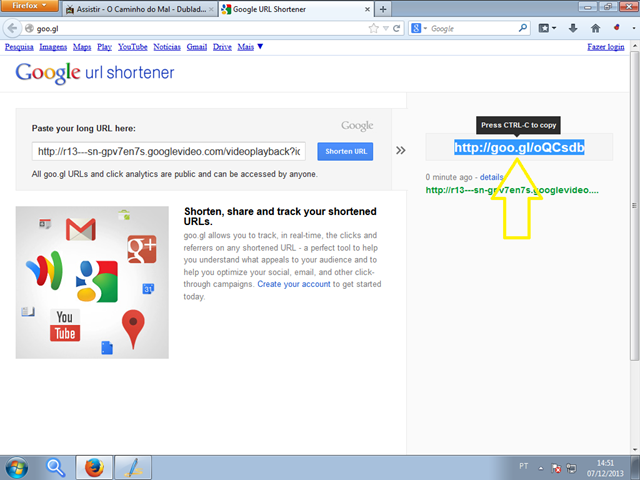
Task: Go back with the browser back arrow
Action: (12, 28)
